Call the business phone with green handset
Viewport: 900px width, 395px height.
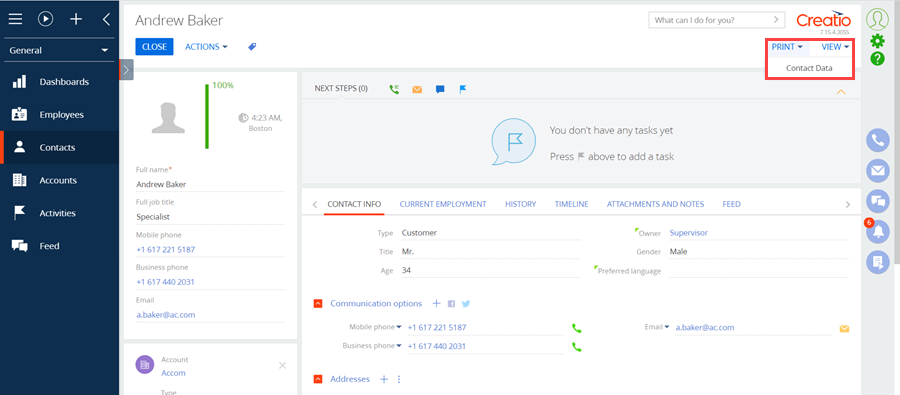(x=576, y=346)
